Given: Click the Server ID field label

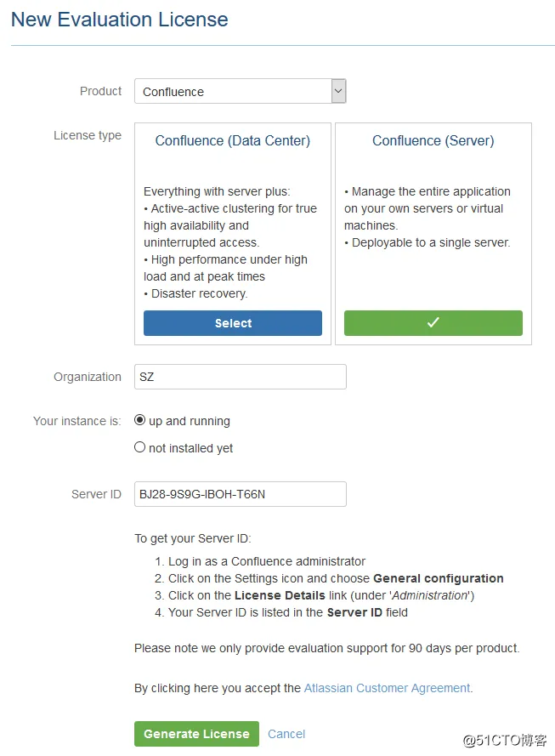Looking at the screenshot, I should pos(96,494).
